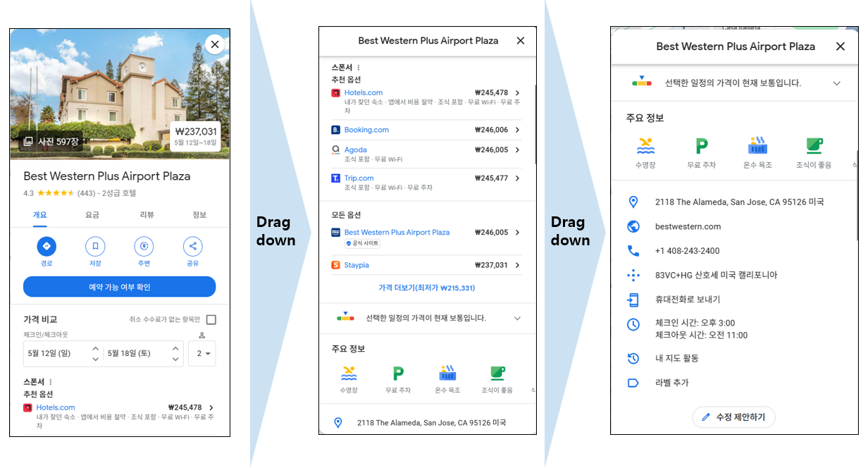Click the scrollbar in the middle panel
The width and height of the screenshot is (868, 468).
coord(535,123)
